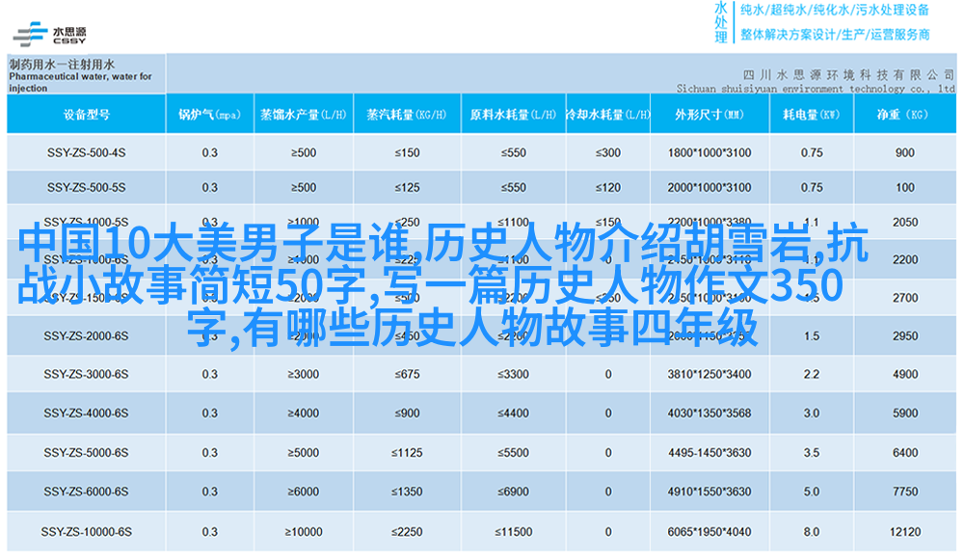Click the 整体解决方案设计/生产/运营服务商 tagline
Image resolution: width=964 pixels, height=560 pixels.
[835, 35]
